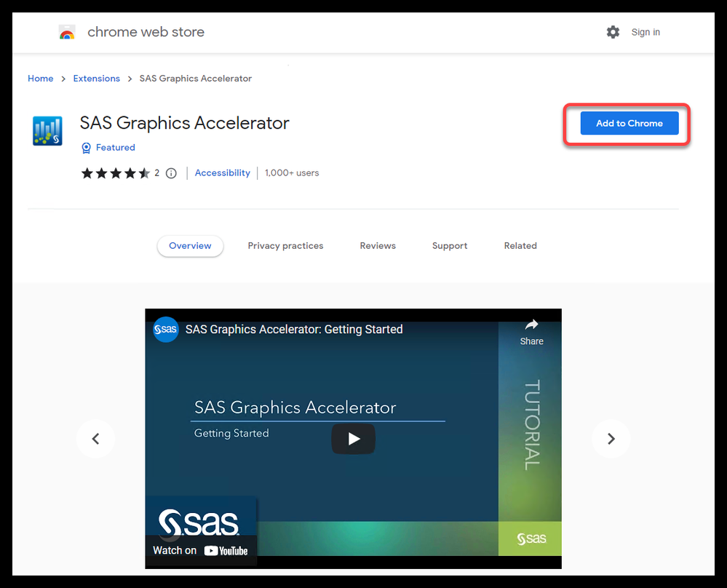727x588 pixels.
Task: Click the video thumbnail's 'Getting Started' subtitle
Action: point(231,433)
